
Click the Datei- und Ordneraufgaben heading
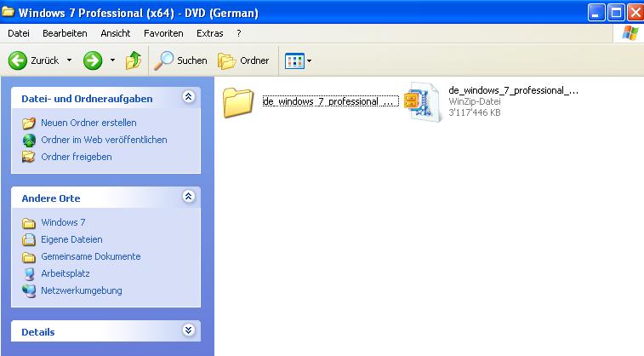87,99
